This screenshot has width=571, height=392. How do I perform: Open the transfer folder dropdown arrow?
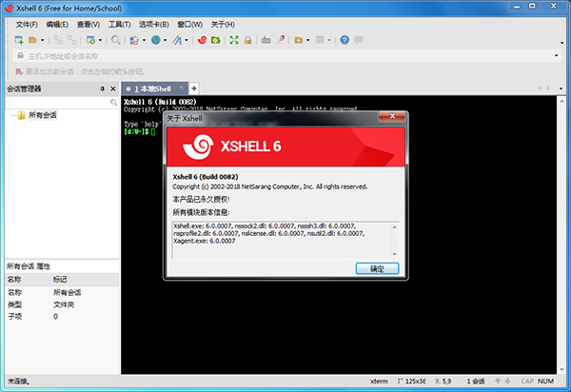pos(307,40)
